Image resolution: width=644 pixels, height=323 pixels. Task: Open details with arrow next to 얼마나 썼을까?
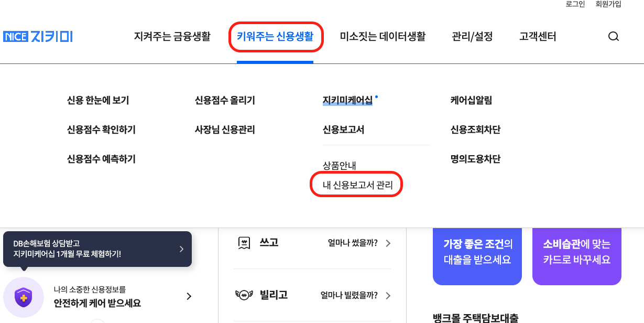(x=388, y=243)
